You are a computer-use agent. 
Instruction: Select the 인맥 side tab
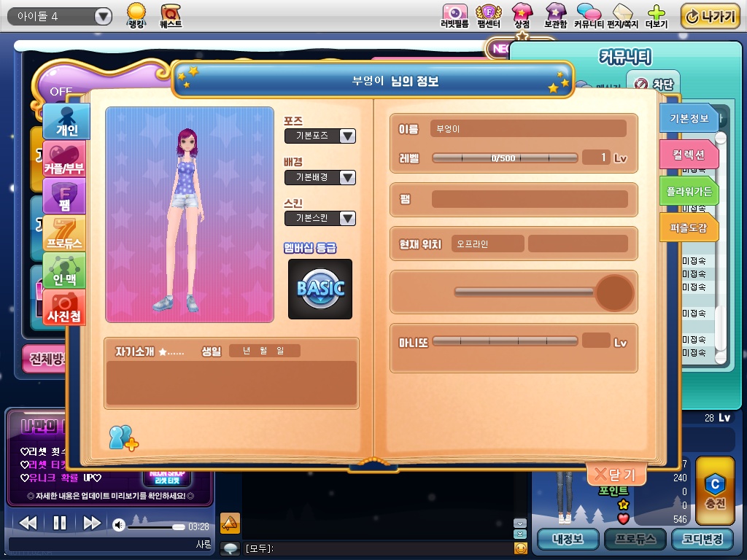tap(64, 270)
